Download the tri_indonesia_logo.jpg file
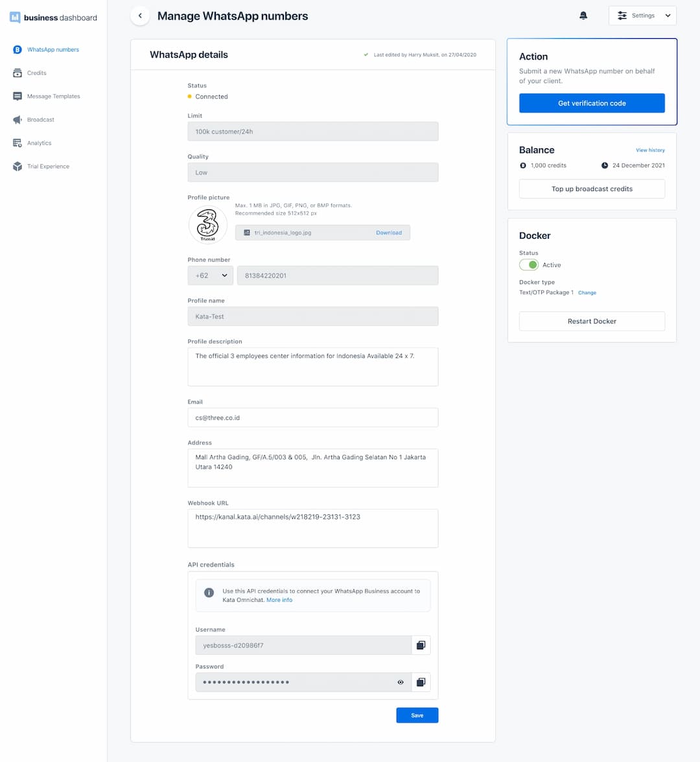The height and width of the screenshot is (762, 700). (x=388, y=233)
